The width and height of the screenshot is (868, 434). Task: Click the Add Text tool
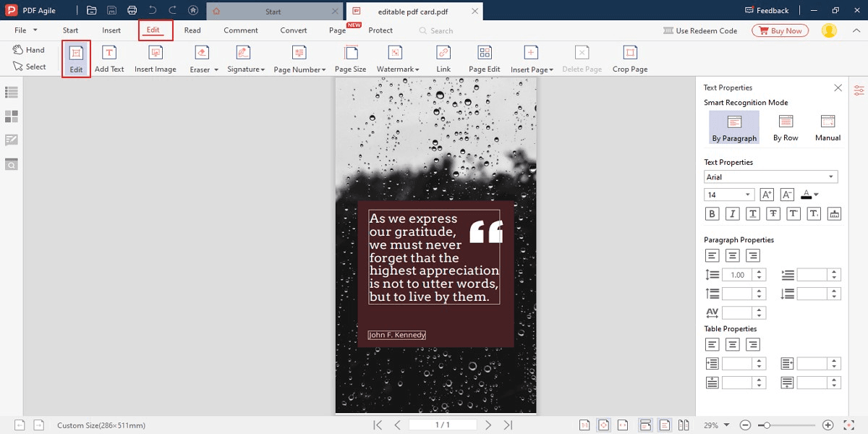click(109, 59)
